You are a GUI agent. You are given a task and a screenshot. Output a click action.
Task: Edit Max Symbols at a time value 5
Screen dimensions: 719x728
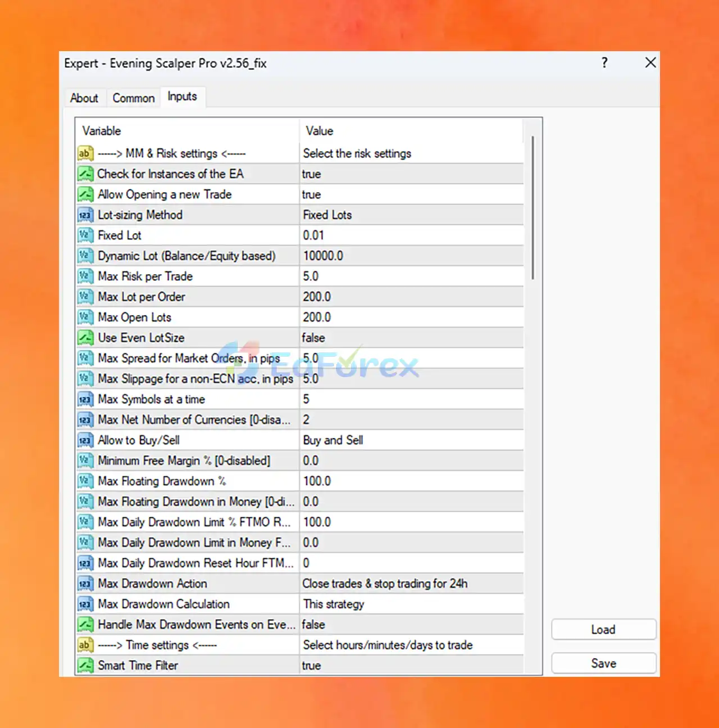point(411,399)
